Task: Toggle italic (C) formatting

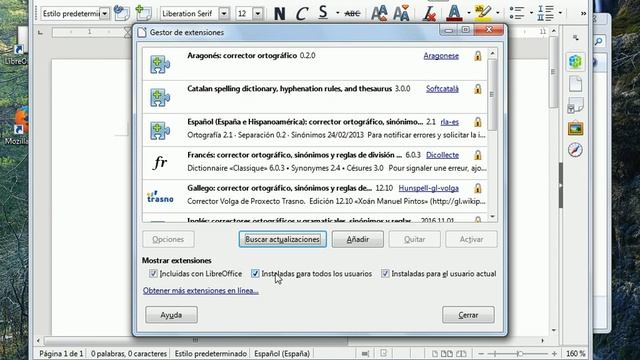Action: coord(301,13)
